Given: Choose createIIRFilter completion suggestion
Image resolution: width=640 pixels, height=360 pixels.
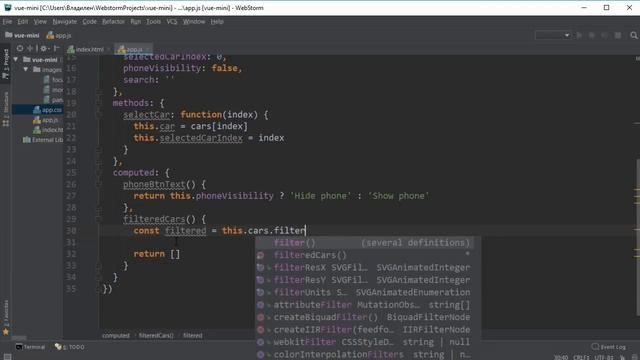Looking at the screenshot, I should pyautogui.click(x=364, y=329).
